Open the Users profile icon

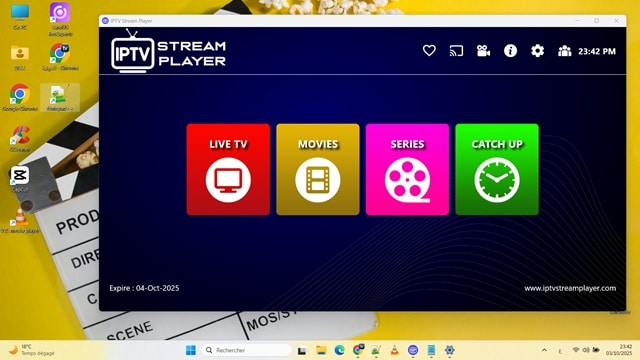[564, 51]
